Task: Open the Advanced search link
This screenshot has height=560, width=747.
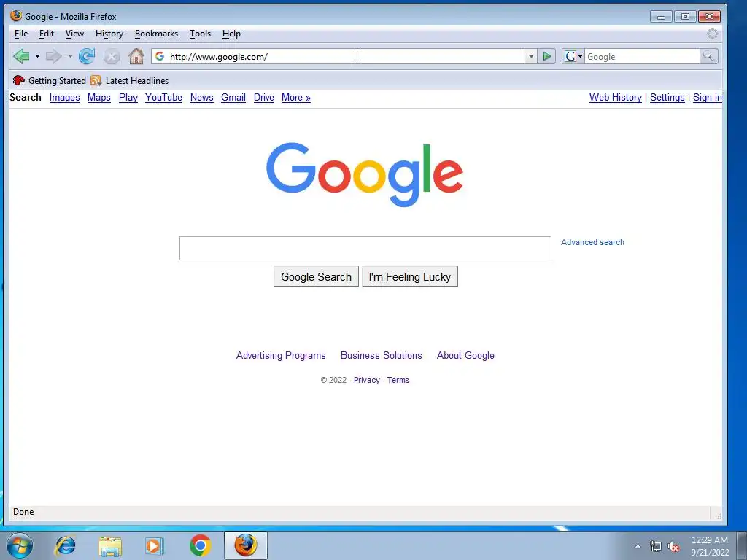Action: coord(592,242)
